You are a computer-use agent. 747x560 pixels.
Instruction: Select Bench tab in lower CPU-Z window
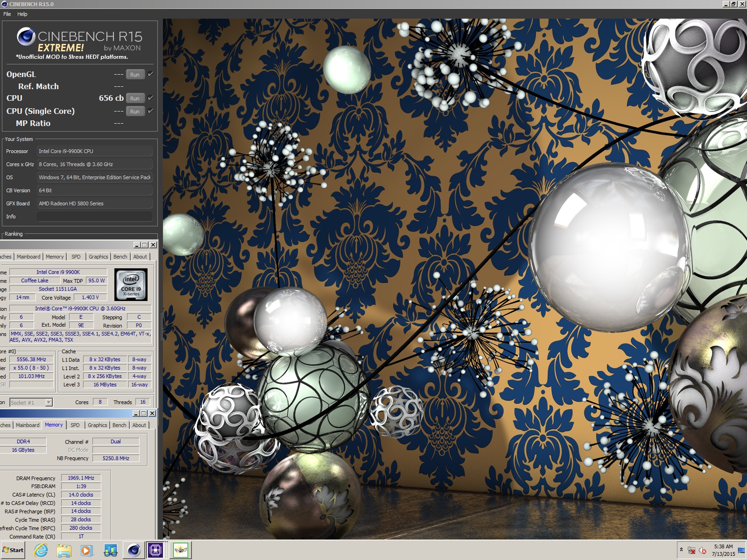119,425
